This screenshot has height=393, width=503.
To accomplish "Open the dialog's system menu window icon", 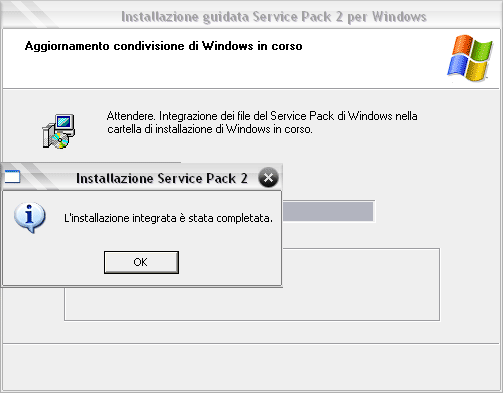I will click(x=12, y=177).
